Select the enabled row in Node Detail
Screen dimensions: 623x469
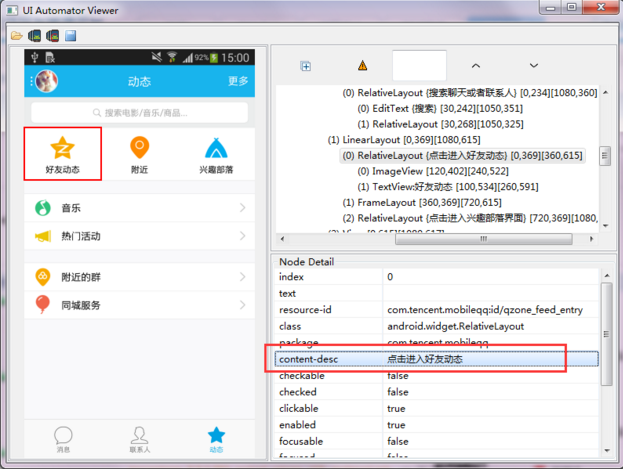[436, 425]
